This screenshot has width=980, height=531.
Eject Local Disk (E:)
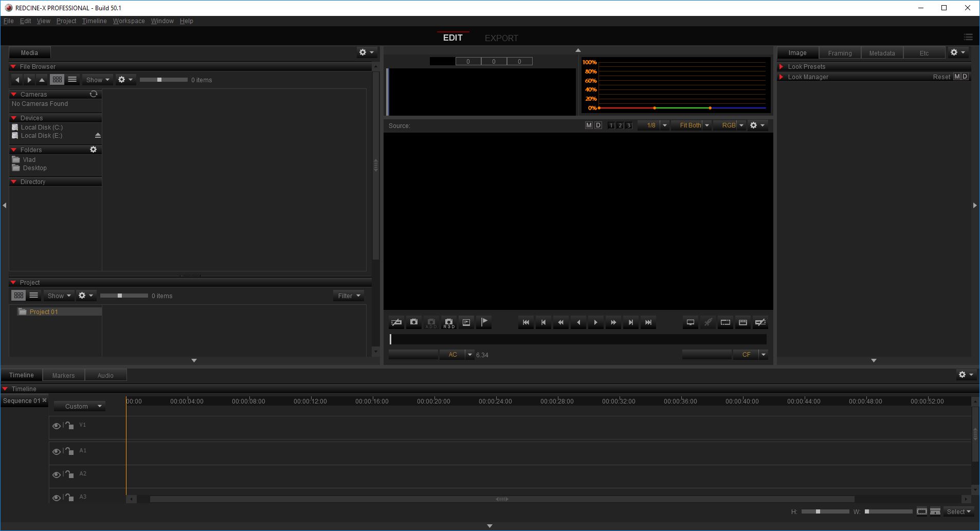98,136
